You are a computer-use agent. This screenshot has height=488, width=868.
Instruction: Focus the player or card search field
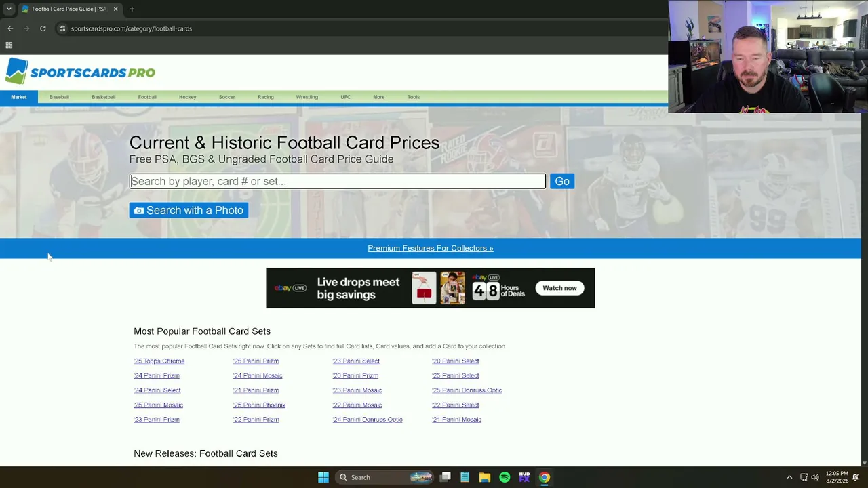point(338,181)
